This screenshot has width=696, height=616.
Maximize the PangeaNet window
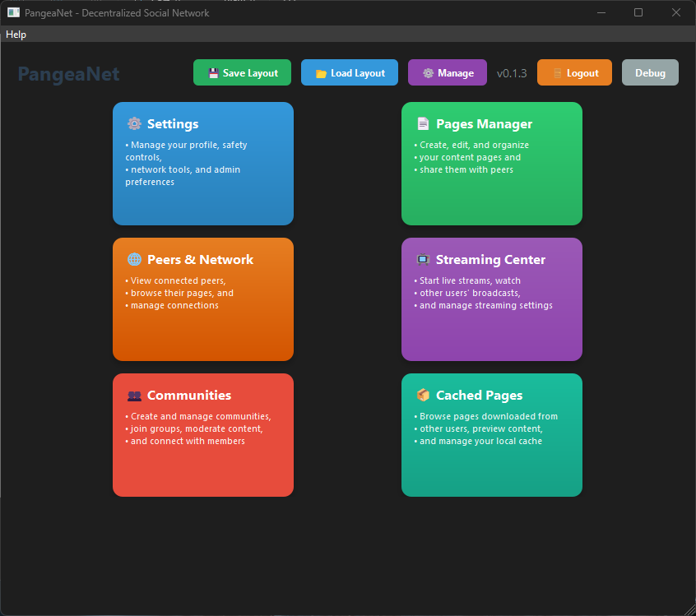pyautogui.click(x=638, y=12)
